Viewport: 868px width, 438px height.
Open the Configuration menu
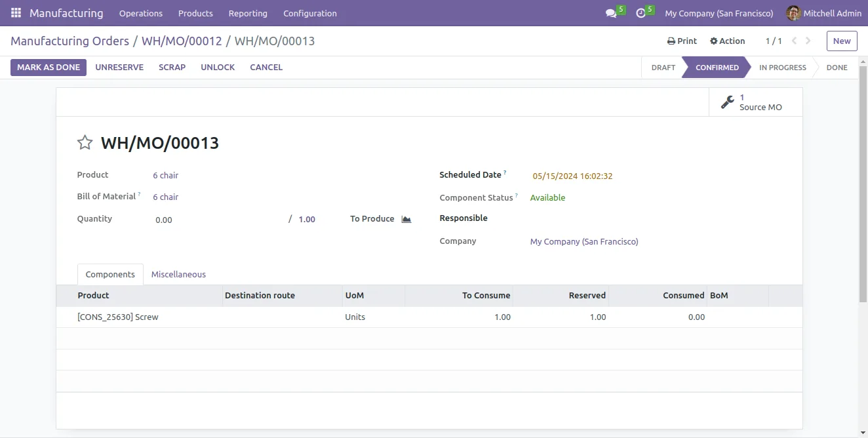click(310, 13)
